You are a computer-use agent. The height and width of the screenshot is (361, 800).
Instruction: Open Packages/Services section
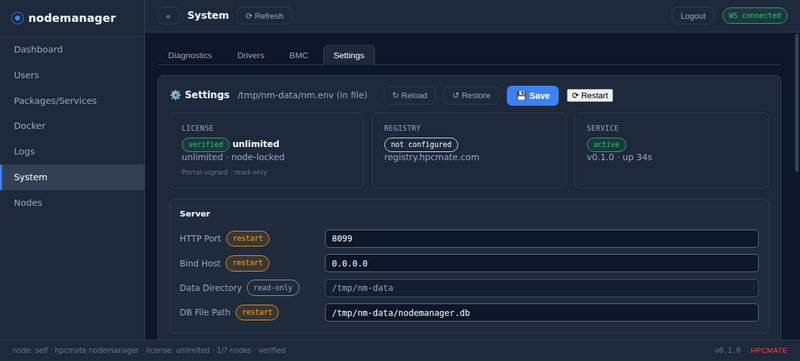(x=72, y=100)
